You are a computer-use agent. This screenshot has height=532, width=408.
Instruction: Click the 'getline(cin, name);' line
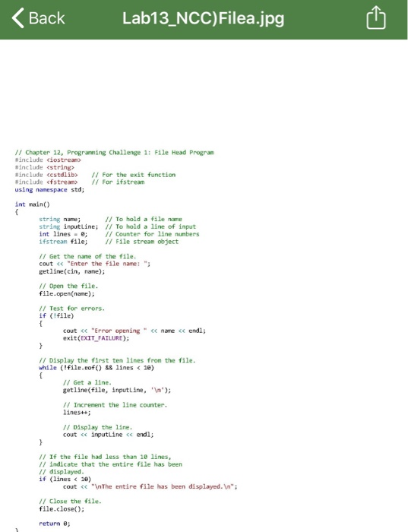tap(72, 271)
